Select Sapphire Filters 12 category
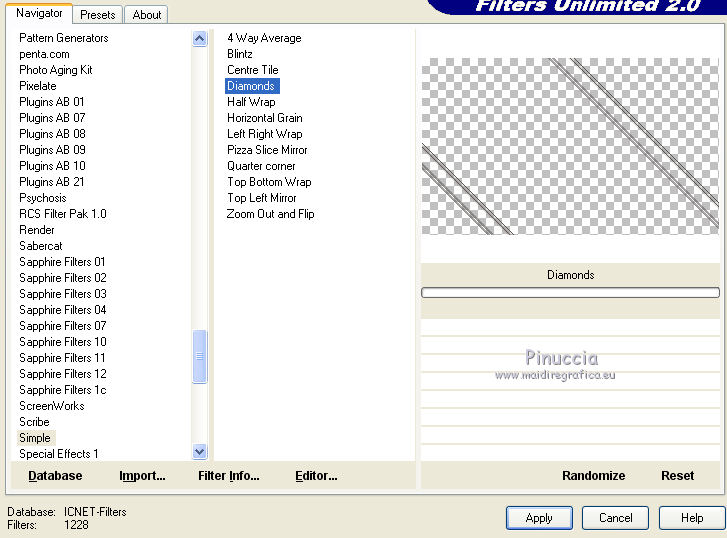This screenshot has height=538, width=727. (63, 374)
